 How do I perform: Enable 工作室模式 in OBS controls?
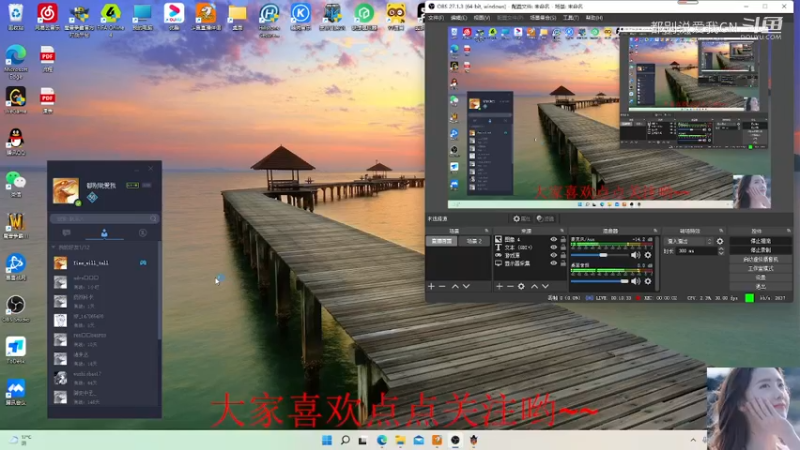point(760,268)
